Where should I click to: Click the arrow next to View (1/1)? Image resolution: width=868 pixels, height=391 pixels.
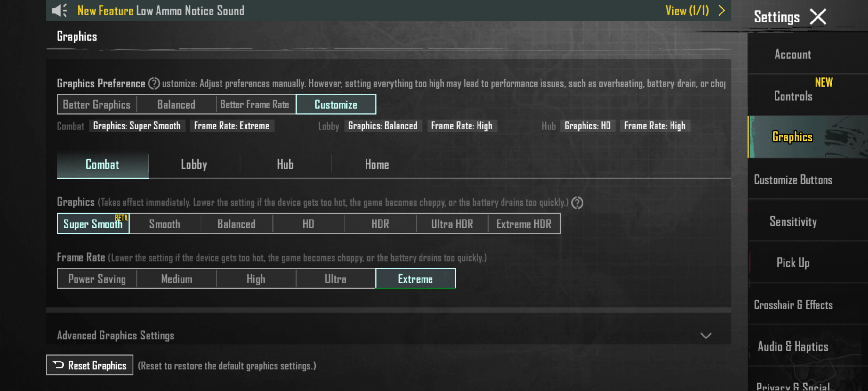(x=721, y=11)
